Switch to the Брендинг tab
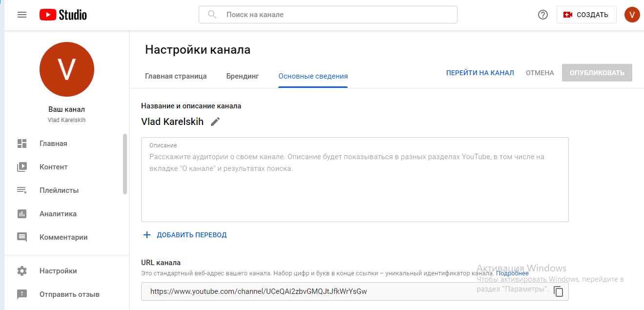644x310 pixels. (x=242, y=76)
